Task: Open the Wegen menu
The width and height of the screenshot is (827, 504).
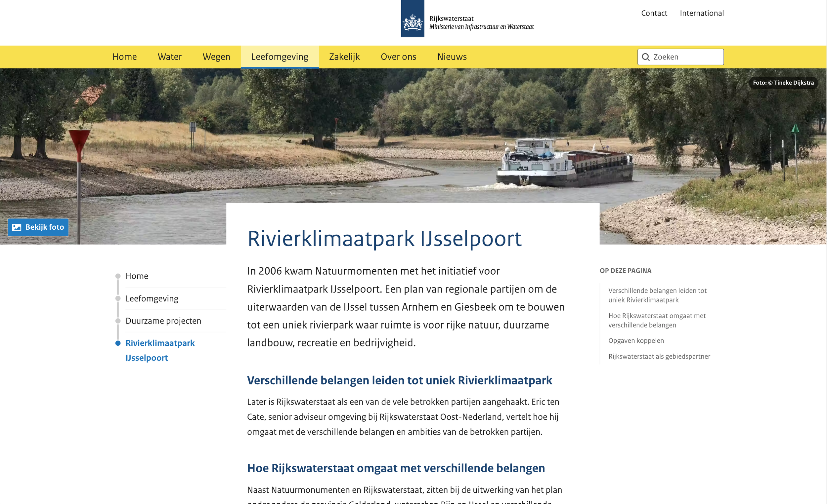Action: [x=216, y=57]
